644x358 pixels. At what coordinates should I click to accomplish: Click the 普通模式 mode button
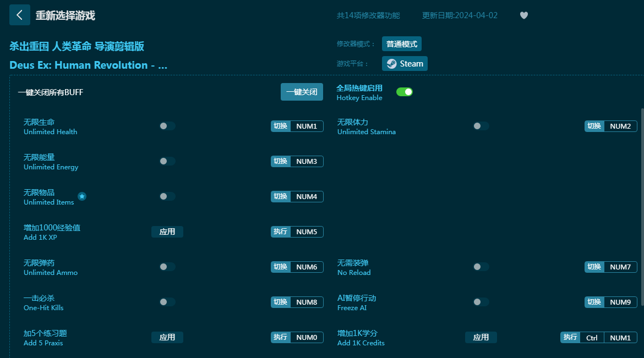tap(402, 44)
